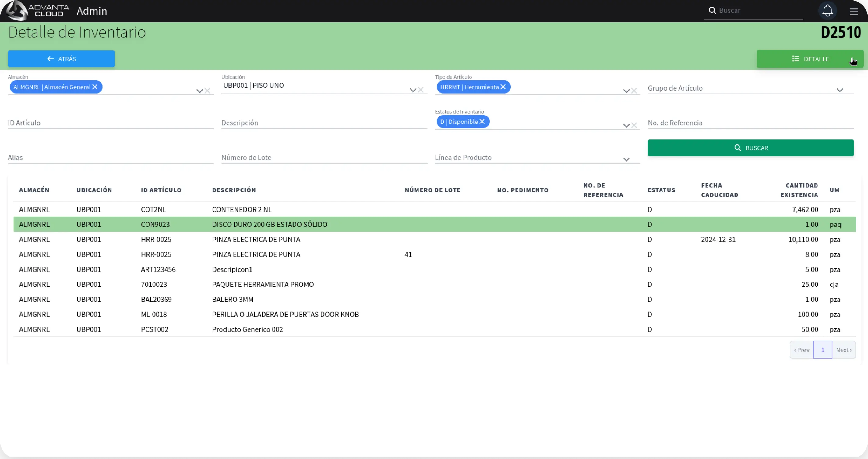The width and height of the screenshot is (868, 459).
Task: Expand the Grupo de Artículo dropdown
Action: click(839, 90)
